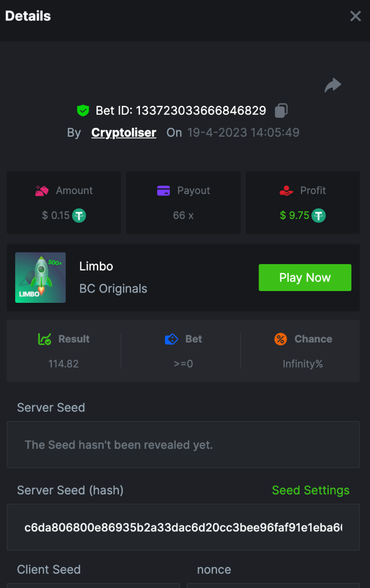Screen dimensions: 370x588
Task: Click the red Profit hand icon
Action: point(286,191)
